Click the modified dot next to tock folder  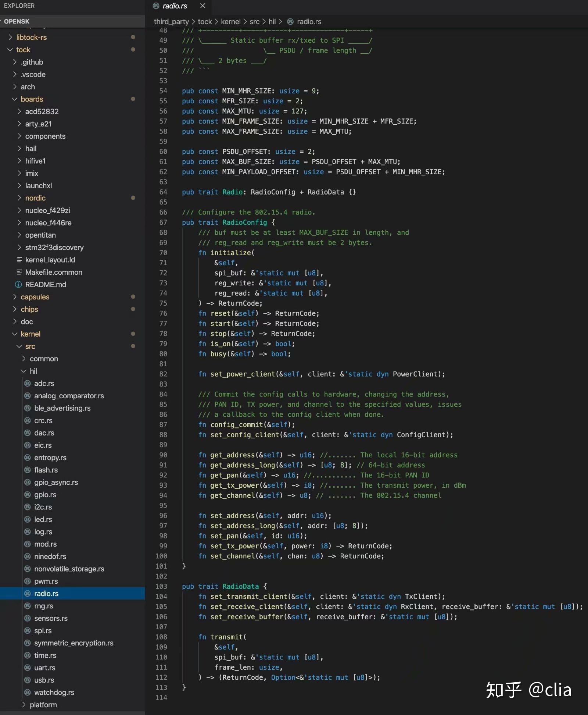[132, 50]
